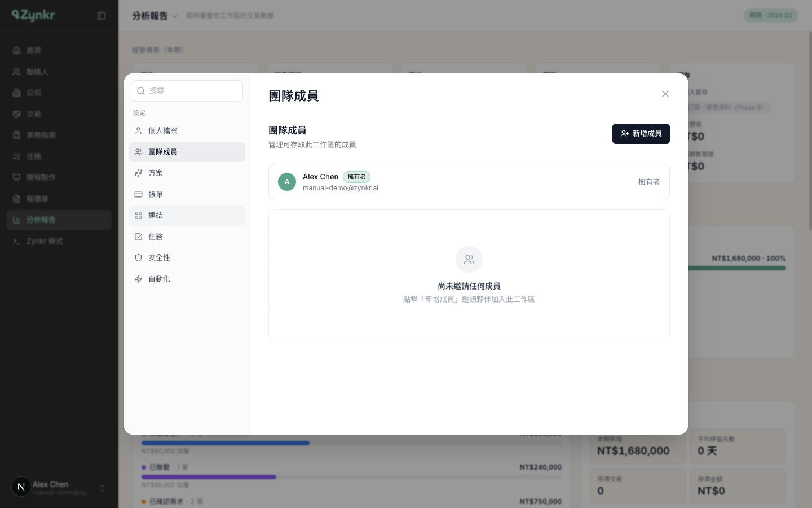The height and width of the screenshot is (508, 812).
Task: Click the 擁有者 role at the row's end
Action: [649, 182]
